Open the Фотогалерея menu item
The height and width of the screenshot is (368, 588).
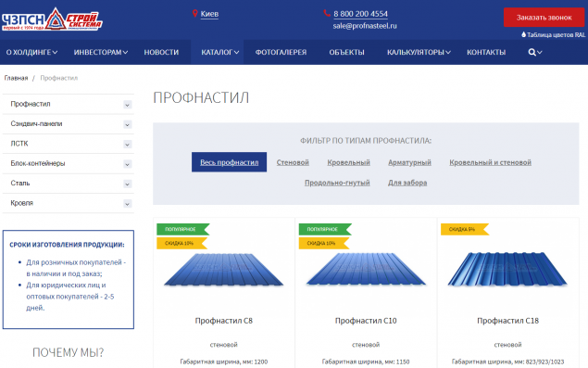tap(281, 52)
